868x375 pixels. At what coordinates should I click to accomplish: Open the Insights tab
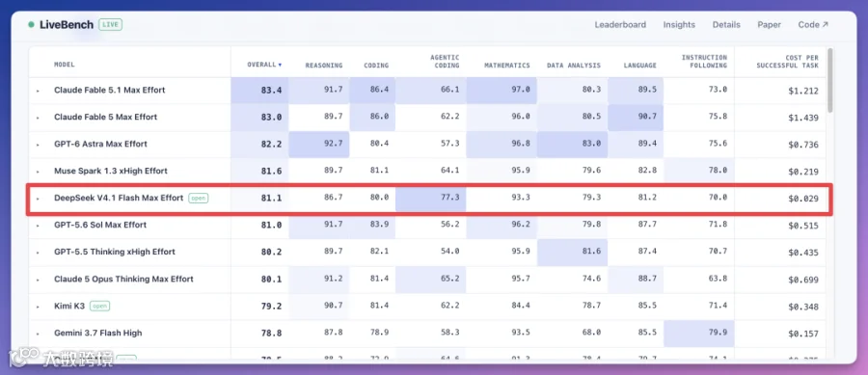pyautogui.click(x=679, y=25)
